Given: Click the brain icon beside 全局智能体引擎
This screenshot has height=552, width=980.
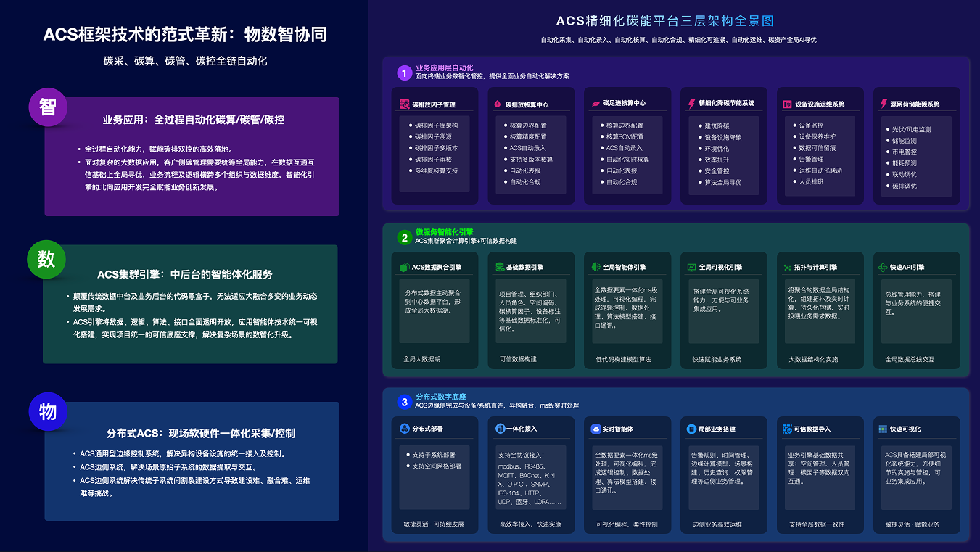Looking at the screenshot, I should [x=596, y=268].
